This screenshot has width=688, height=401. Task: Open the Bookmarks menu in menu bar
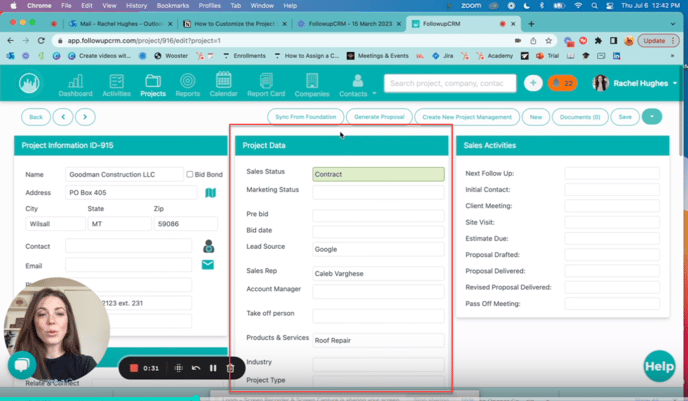coord(173,6)
